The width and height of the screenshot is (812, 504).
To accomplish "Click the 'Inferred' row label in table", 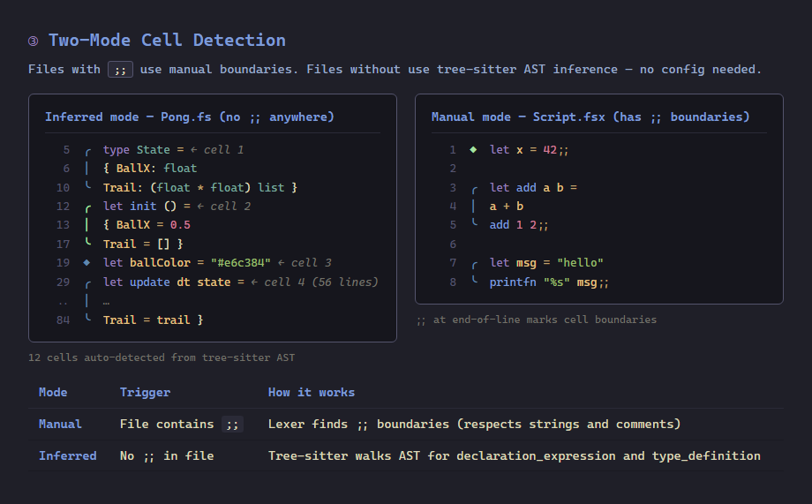I will click(67, 455).
